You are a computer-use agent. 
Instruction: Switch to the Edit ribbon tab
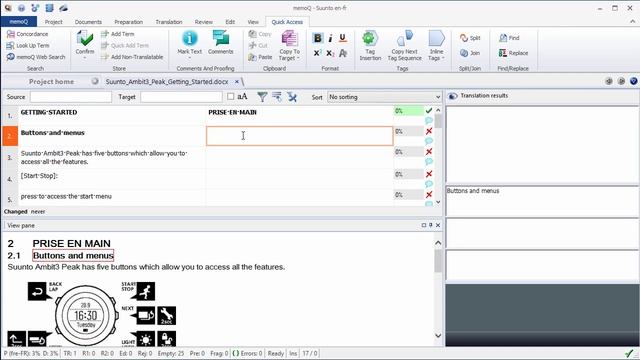coord(230,22)
